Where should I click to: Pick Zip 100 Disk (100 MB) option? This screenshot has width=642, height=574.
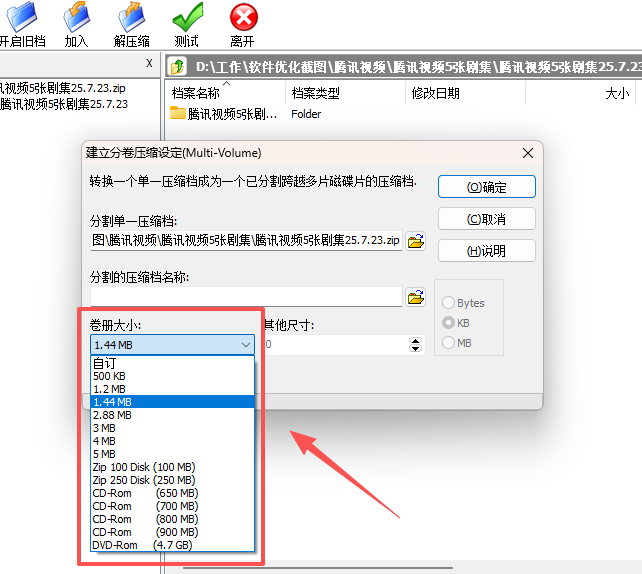point(144,467)
